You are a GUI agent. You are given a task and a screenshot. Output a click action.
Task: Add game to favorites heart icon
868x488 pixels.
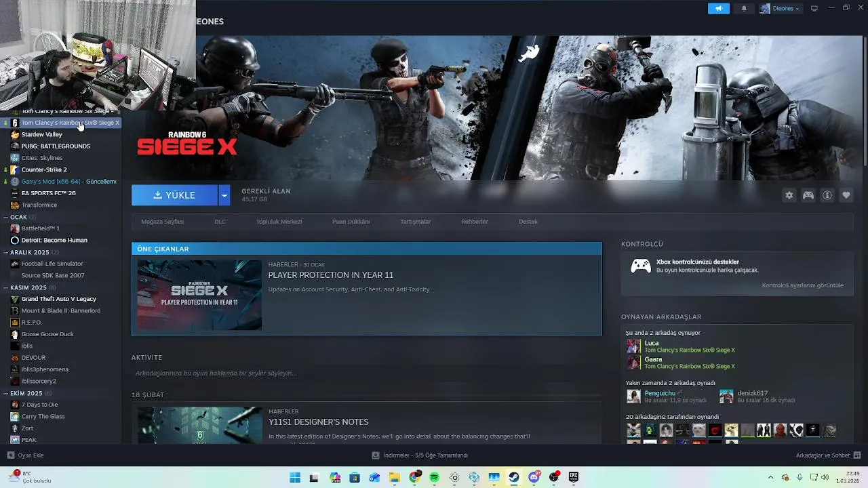point(846,195)
